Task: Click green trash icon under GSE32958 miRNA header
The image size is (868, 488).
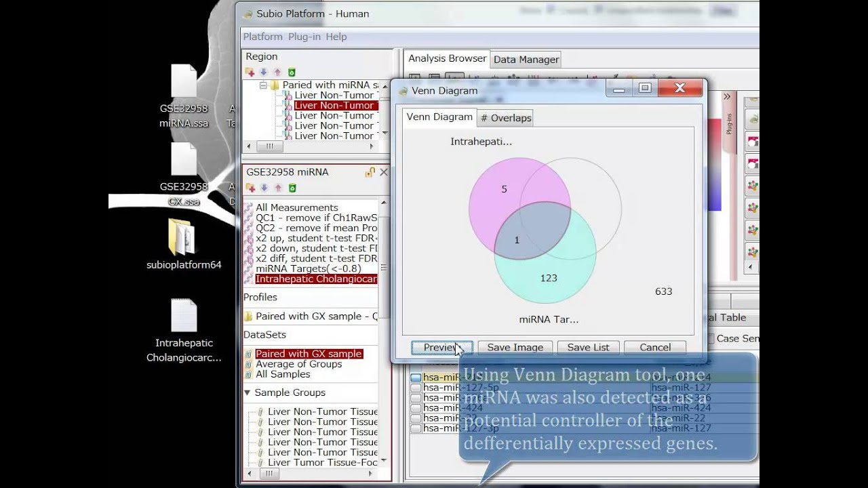Action: (292, 188)
